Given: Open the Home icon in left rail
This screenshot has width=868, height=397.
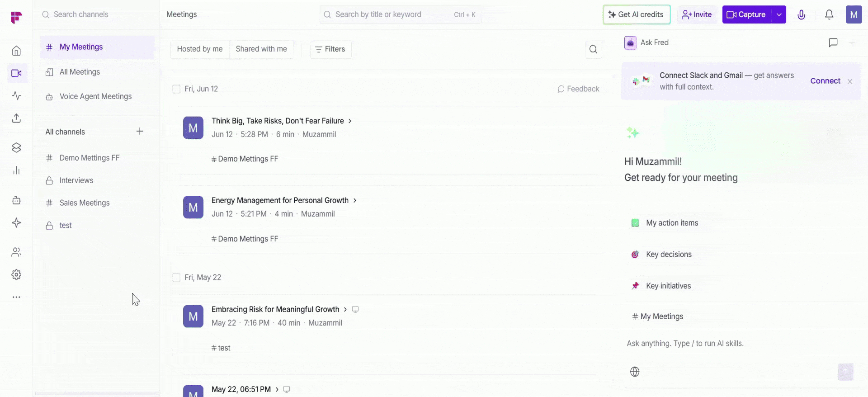Looking at the screenshot, I should click(16, 51).
